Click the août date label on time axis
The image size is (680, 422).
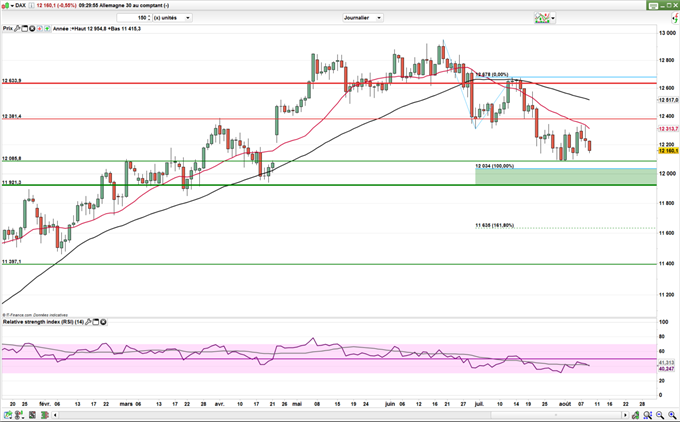(565, 404)
